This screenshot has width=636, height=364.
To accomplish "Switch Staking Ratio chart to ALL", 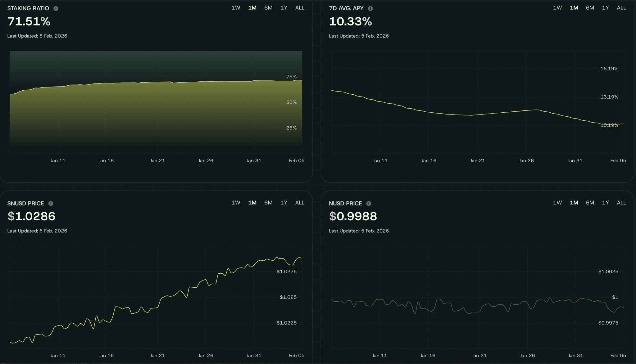I will (x=300, y=8).
